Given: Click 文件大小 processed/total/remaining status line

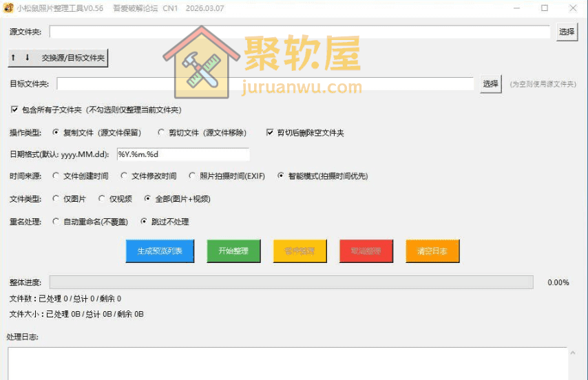Looking at the screenshot, I should click(x=76, y=314).
